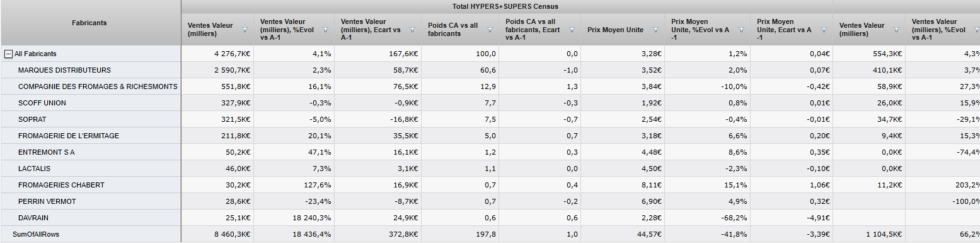The image size is (980, 243).
Task: Open filter on Prix Moyen Unite Ecart column
Action: tap(824, 30)
